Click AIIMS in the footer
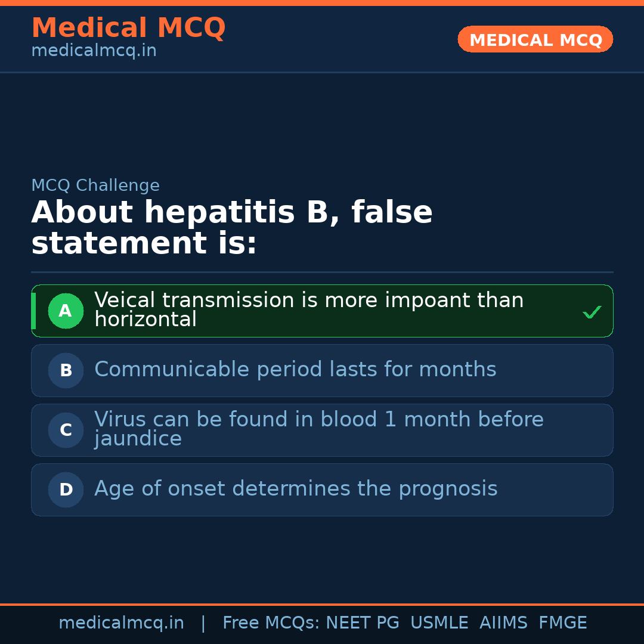Screen dimensions: 644x644 click(x=503, y=623)
